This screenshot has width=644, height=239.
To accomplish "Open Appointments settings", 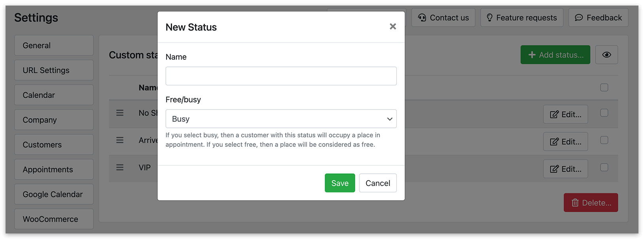I will point(54,169).
